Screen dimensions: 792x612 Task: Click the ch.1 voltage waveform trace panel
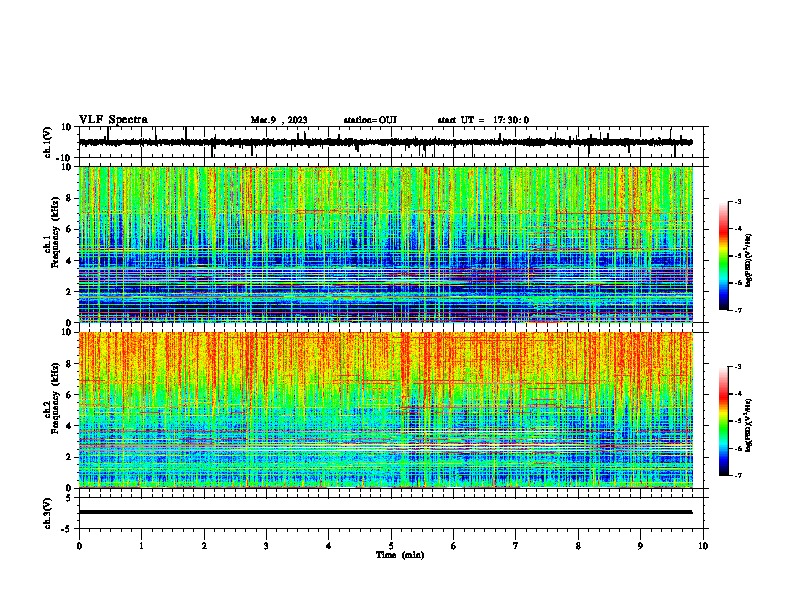point(393,142)
